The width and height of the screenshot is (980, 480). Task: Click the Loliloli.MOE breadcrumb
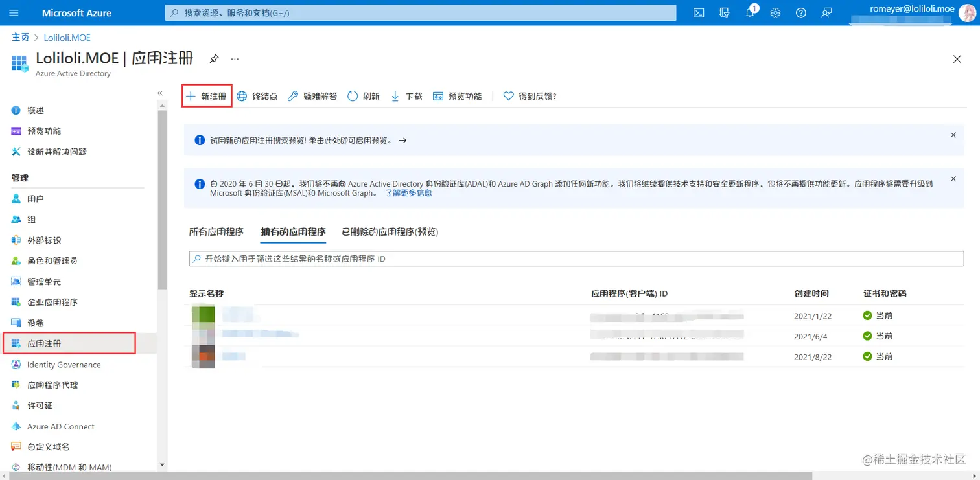67,38
